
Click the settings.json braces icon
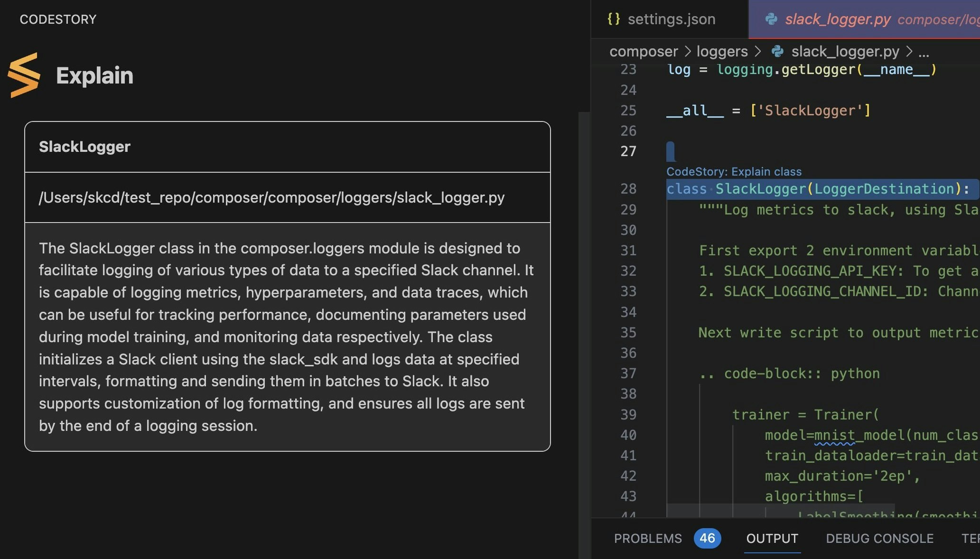(x=614, y=19)
